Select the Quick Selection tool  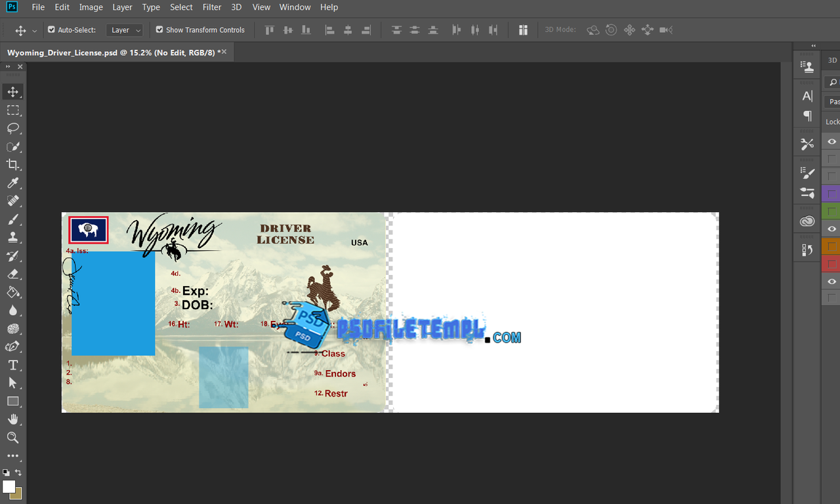12,146
